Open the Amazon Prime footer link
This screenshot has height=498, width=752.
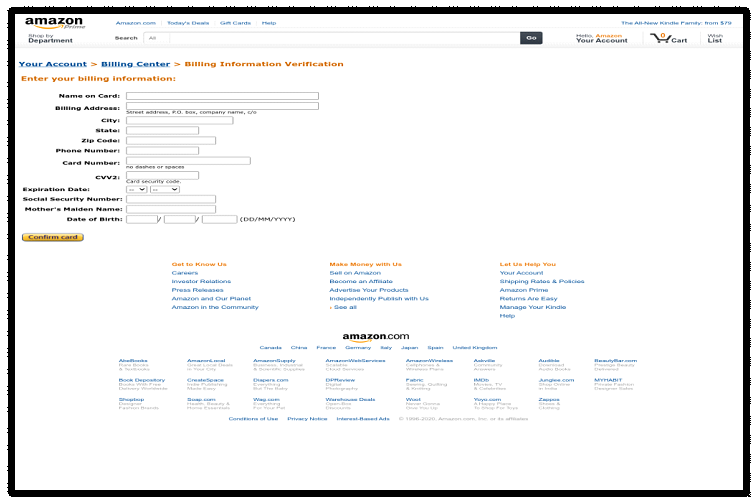pos(524,290)
